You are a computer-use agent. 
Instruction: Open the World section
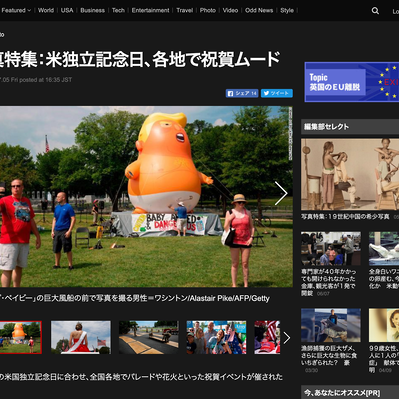[x=46, y=10]
